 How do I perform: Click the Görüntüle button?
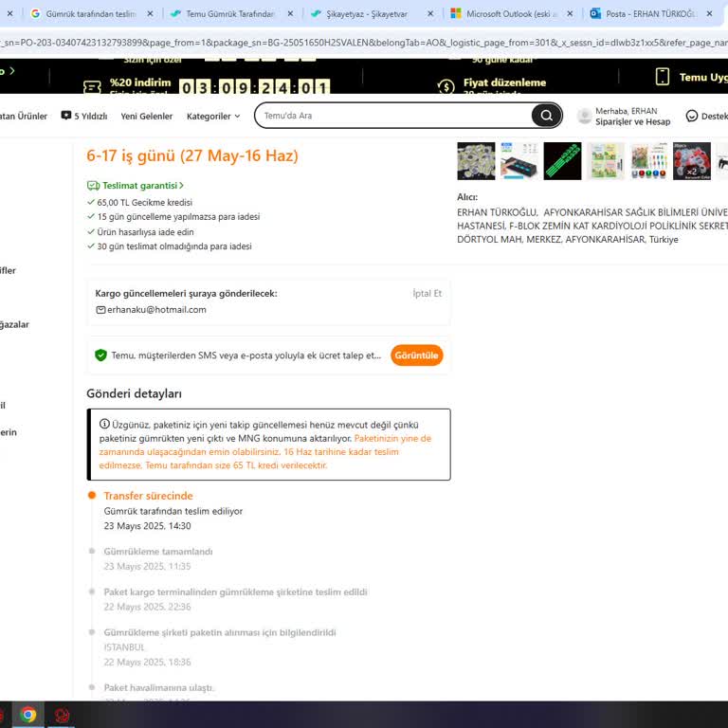[x=416, y=355]
